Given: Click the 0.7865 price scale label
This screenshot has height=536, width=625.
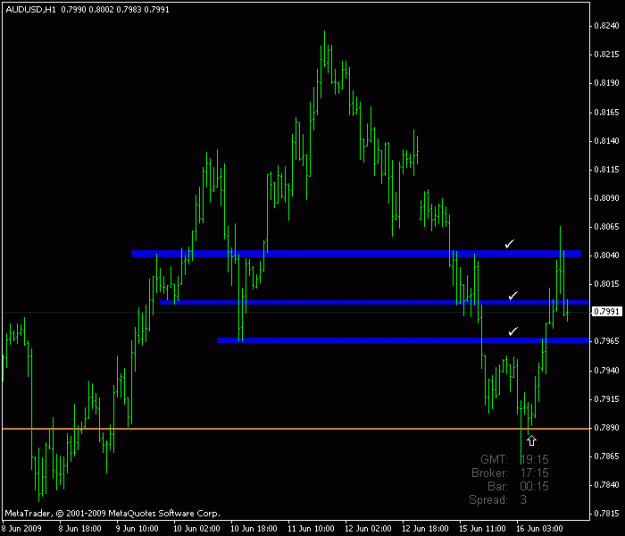Looking at the screenshot, I should click(x=607, y=456).
